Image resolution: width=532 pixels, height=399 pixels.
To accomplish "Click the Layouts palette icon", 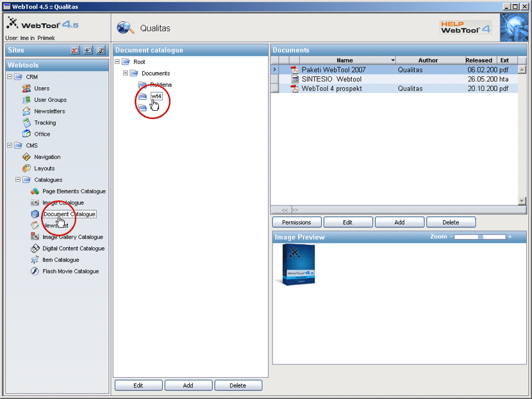I will pos(26,168).
